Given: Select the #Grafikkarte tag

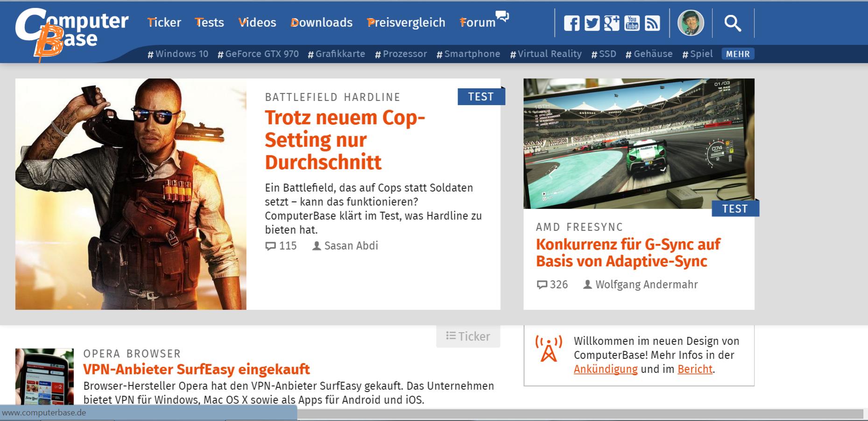Looking at the screenshot, I should coord(337,54).
